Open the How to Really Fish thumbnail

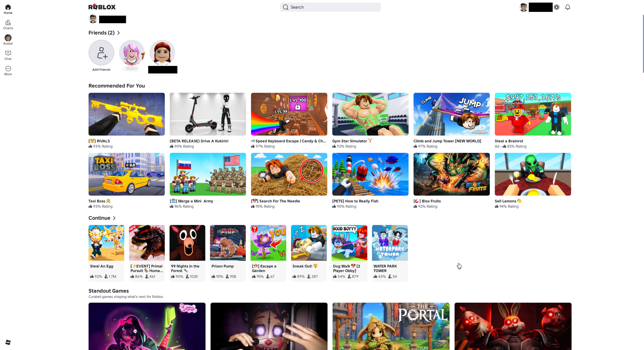pos(370,174)
